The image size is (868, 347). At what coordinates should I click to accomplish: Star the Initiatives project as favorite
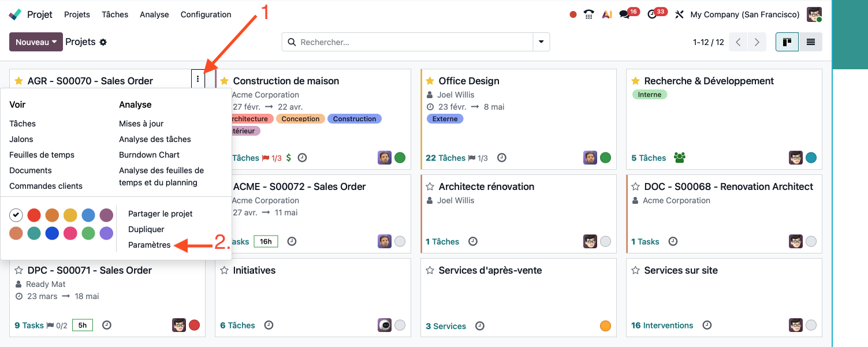tap(224, 270)
